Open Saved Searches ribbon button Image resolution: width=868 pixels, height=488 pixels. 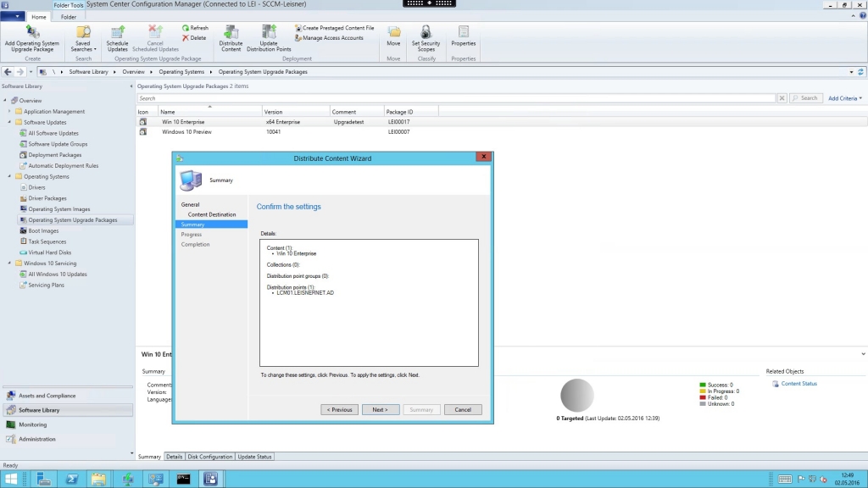click(x=83, y=39)
